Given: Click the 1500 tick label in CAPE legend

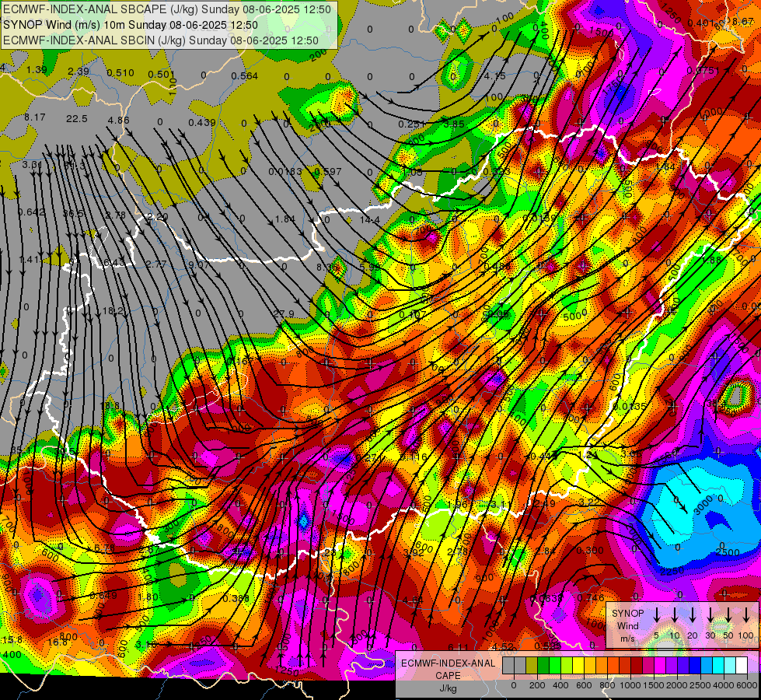Looking at the screenshot, I should pyautogui.click(x=653, y=685).
